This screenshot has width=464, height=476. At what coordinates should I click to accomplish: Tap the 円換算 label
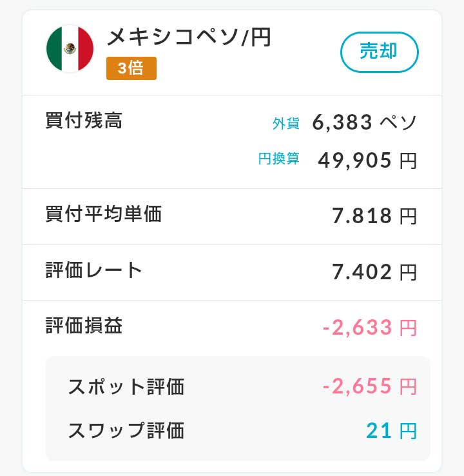(278, 159)
